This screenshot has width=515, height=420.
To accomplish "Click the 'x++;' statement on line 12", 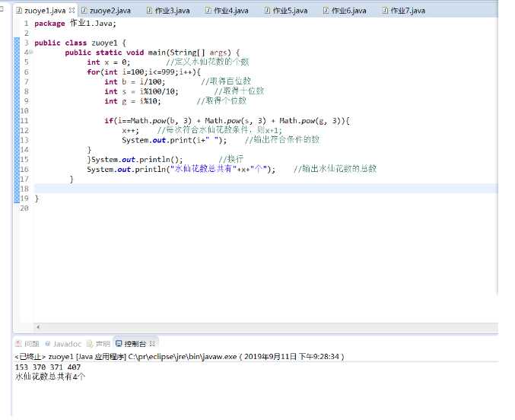I will 130,130.
